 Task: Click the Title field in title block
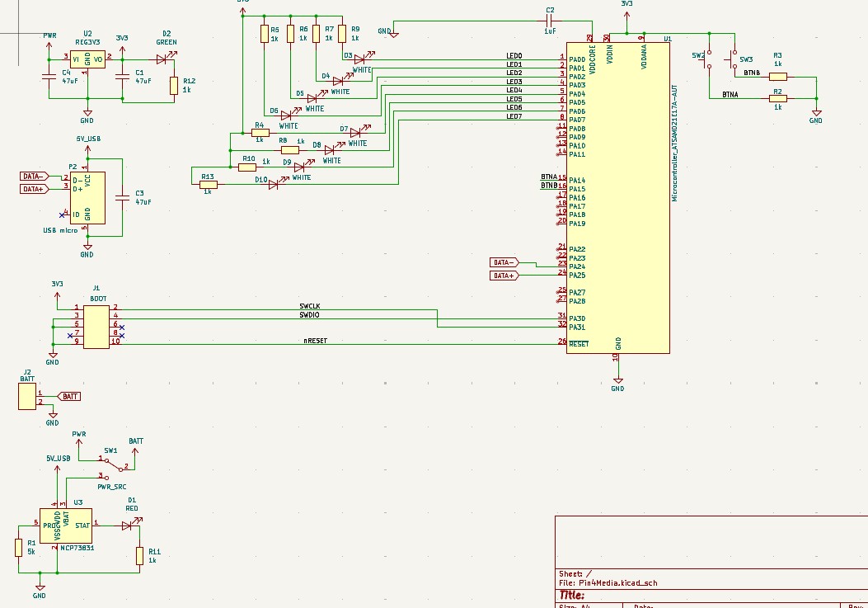(573, 595)
